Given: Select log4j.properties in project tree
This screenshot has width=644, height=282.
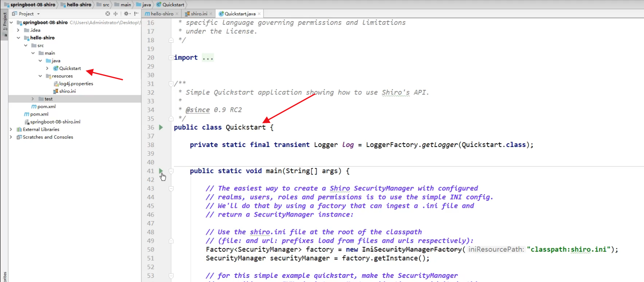Looking at the screenshot, I should (x=76, y=84).
